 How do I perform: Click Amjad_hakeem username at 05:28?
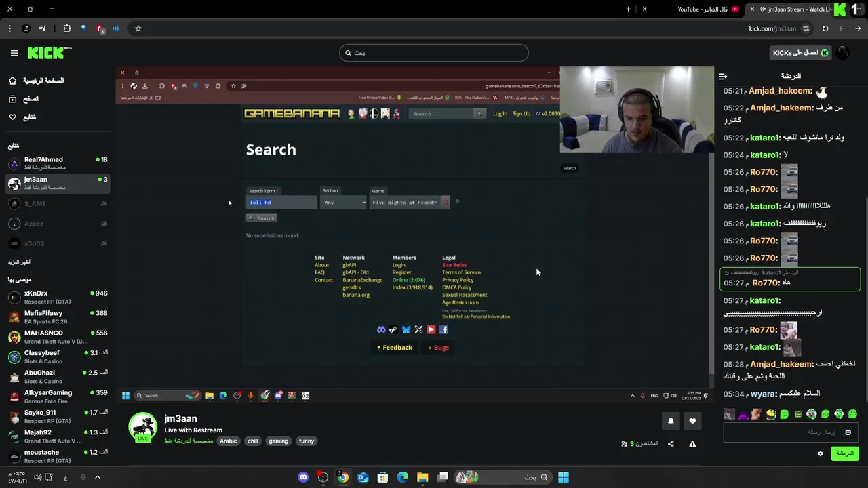(x=781, y=365)
